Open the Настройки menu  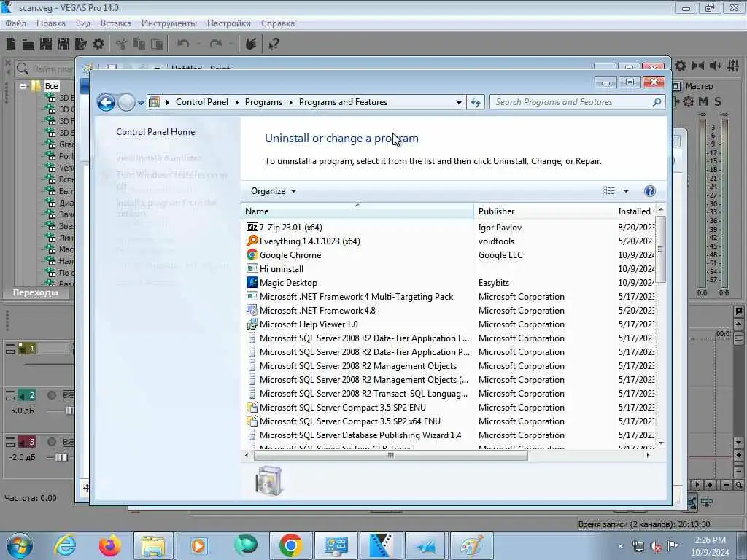(228, 23)
